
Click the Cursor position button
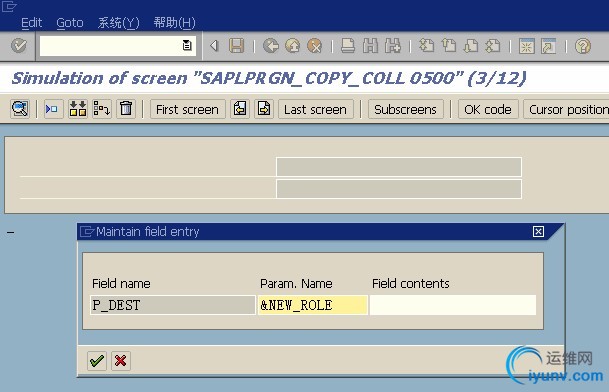pyautogui.click(x=566, y=109)
